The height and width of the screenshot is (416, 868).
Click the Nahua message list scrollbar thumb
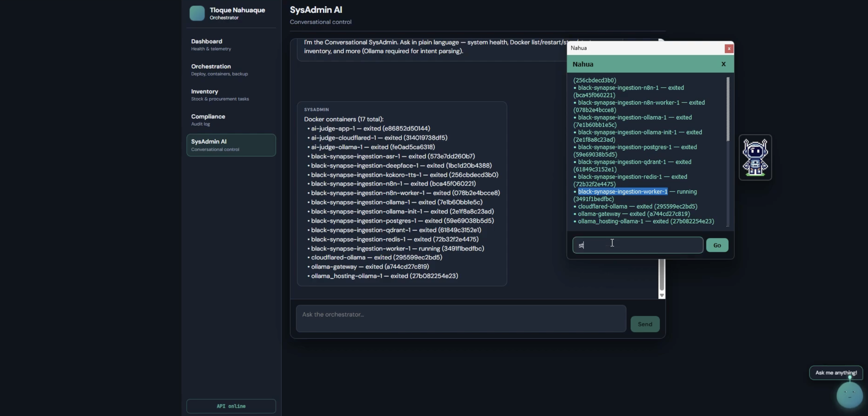(x=728, y=109)
